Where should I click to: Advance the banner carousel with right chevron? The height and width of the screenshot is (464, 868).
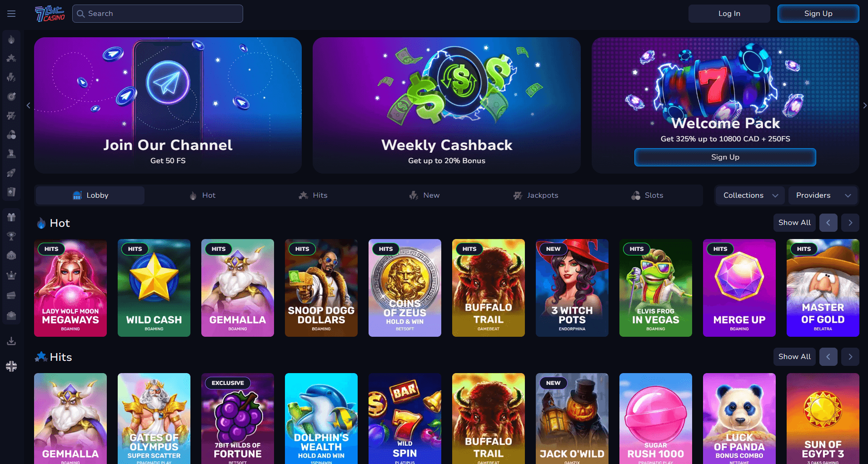pos(864,105)
